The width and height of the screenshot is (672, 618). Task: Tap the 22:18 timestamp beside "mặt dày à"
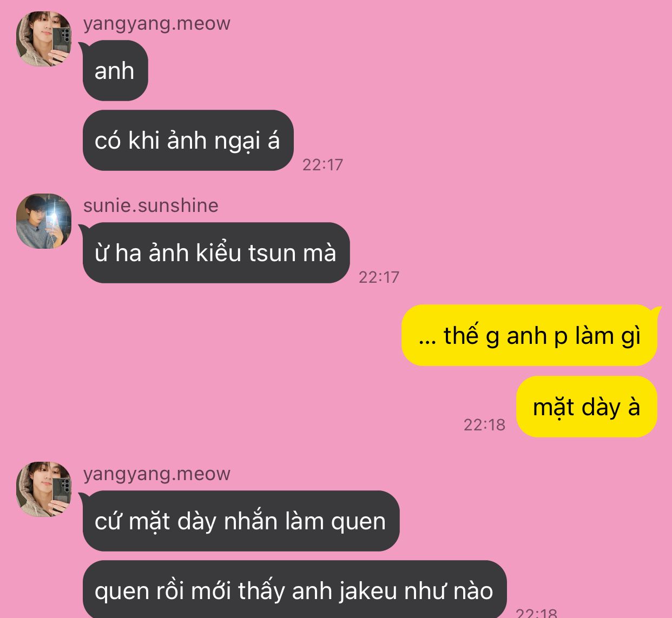click(x=484, y=424)
